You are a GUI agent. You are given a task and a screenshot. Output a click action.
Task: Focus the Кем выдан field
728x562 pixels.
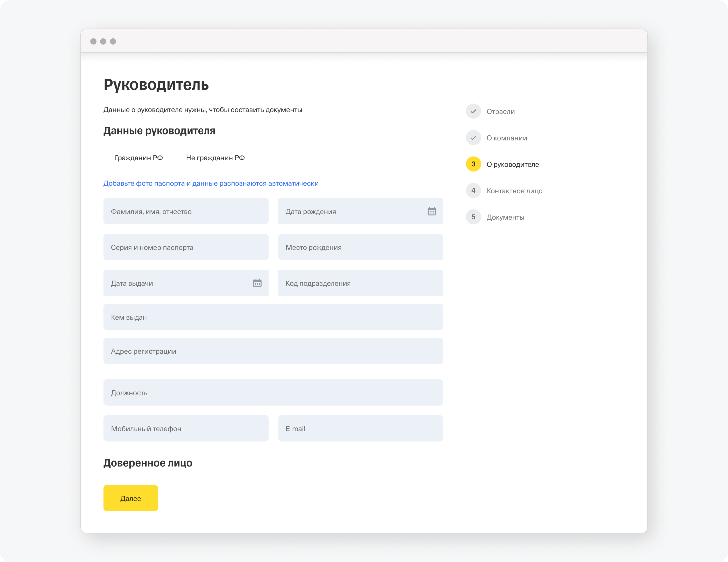coord(273,317)
